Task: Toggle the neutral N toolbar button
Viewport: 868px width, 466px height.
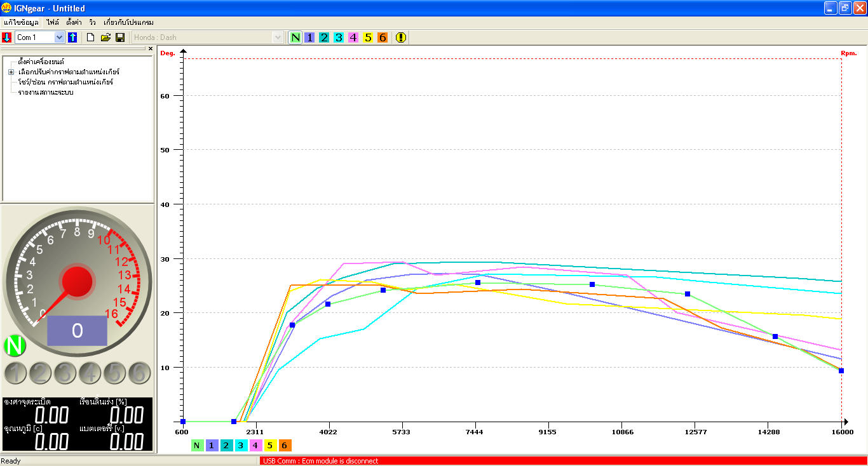Action: pos(295,37)
